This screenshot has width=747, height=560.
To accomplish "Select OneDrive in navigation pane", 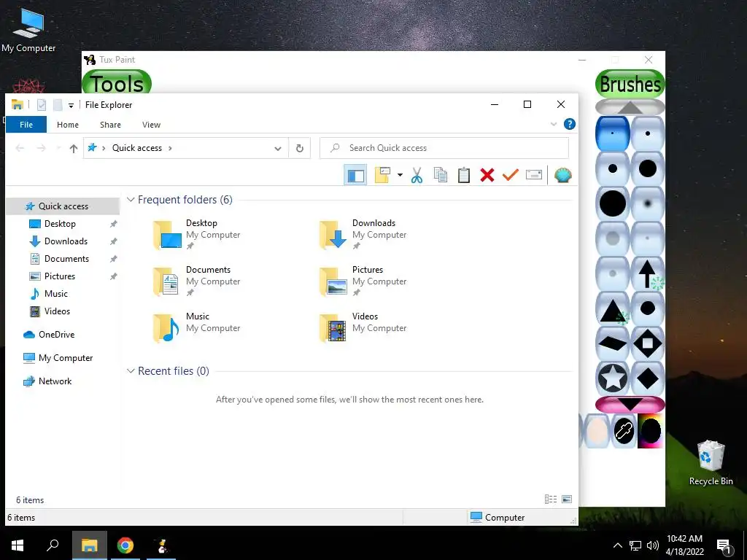I will click(56, 334).
